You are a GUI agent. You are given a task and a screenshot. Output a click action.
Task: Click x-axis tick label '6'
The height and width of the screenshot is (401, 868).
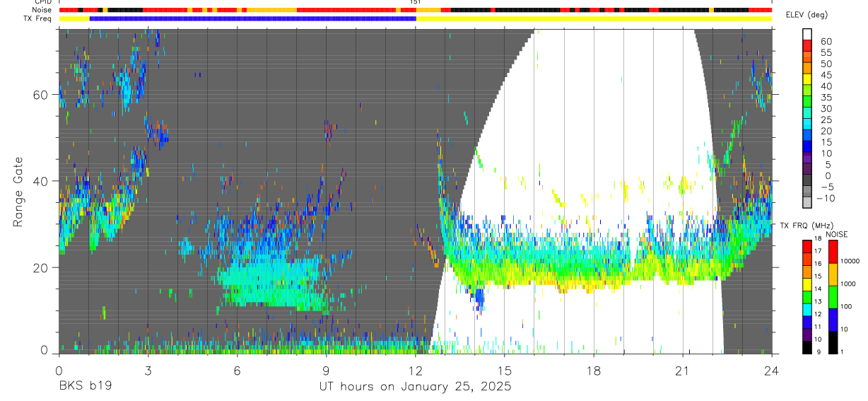[x=237, y=371]
